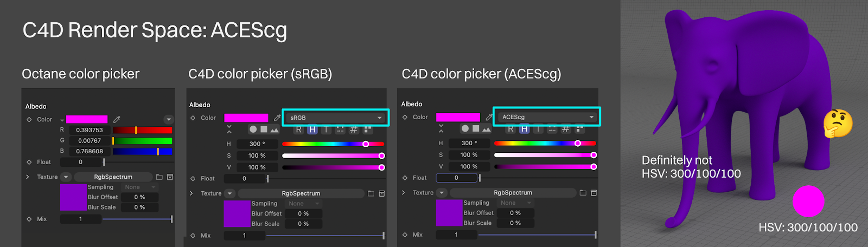This screenshot has width=868, height=247.
Task: Click the hue slider in the sRGB picker
Action: point(333,144)
